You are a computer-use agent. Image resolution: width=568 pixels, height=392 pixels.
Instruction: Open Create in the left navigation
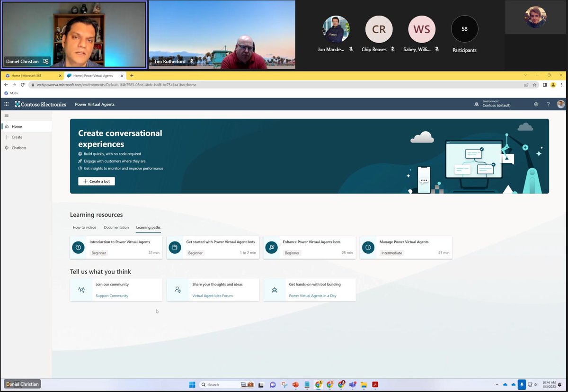[26, 137]
